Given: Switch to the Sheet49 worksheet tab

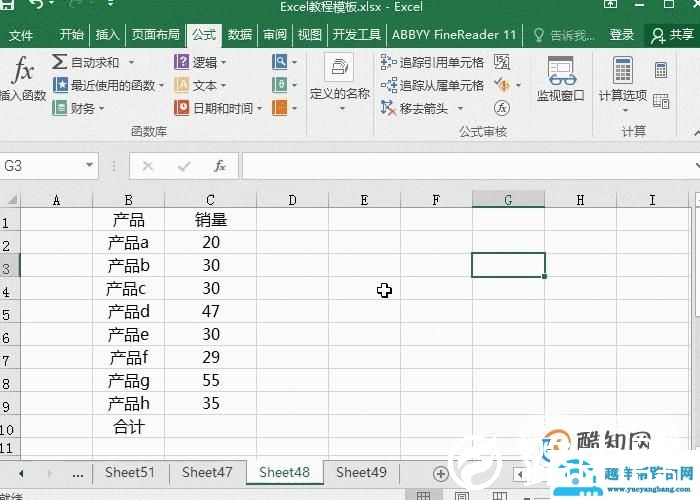Looking at the screenshot, I should tap(361, 472).
